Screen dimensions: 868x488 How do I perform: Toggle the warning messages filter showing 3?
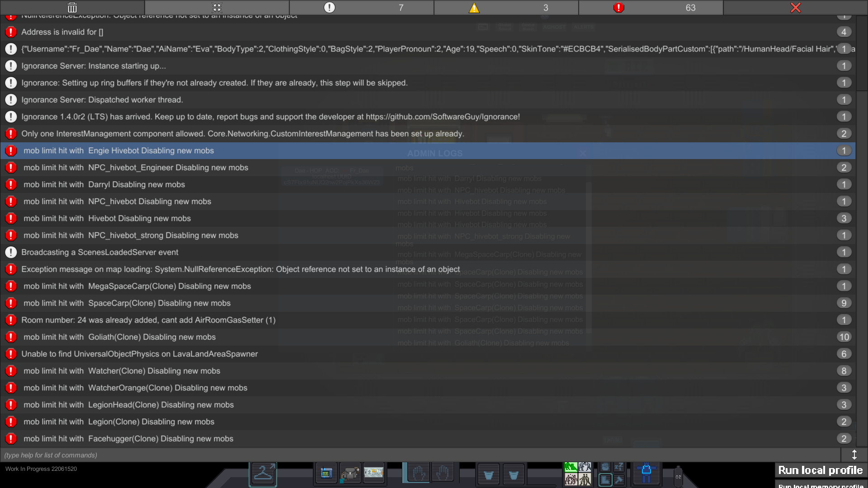pos(506,8)
